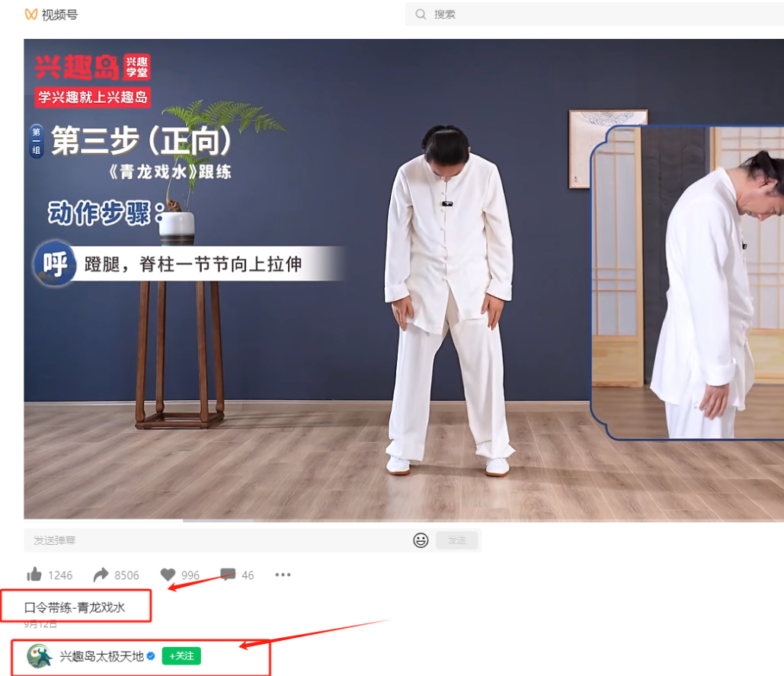This screenshot has height=676, width=784.
Task: Click the 视频号 butterfly logo icon
Action: (31, 14)
